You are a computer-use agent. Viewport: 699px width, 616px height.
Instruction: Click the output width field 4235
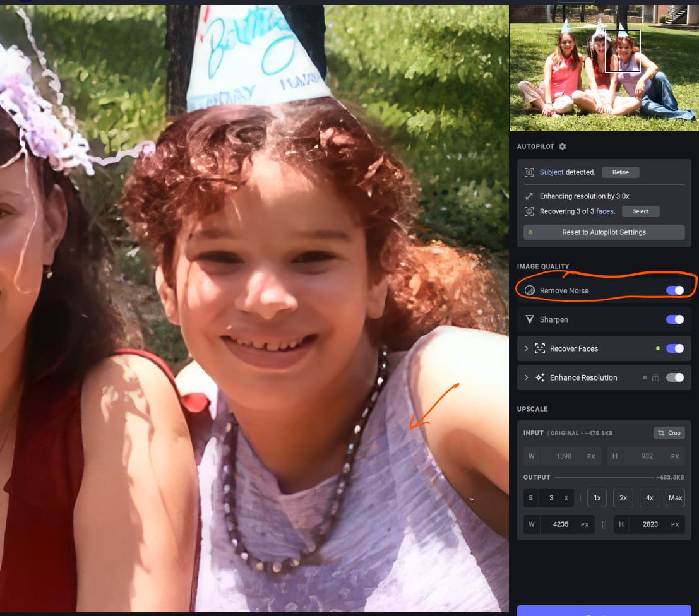(x=560, y=524)
